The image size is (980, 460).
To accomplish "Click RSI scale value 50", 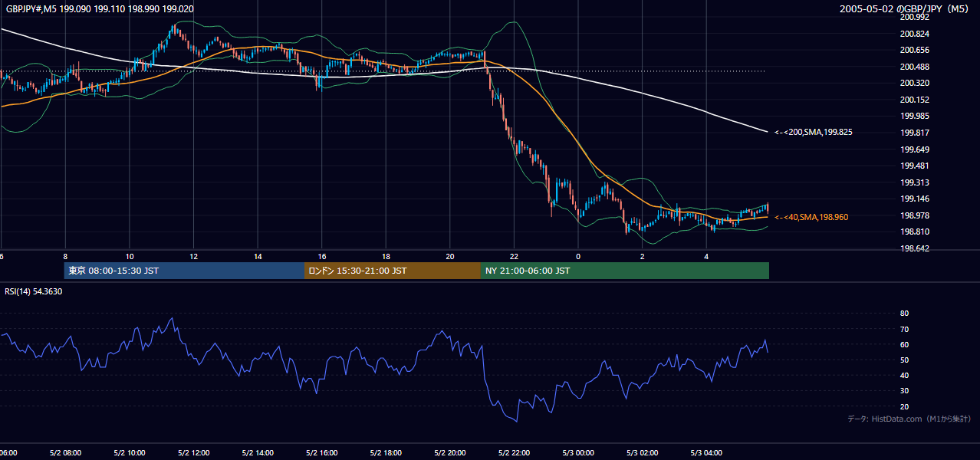I will (904, 360).
